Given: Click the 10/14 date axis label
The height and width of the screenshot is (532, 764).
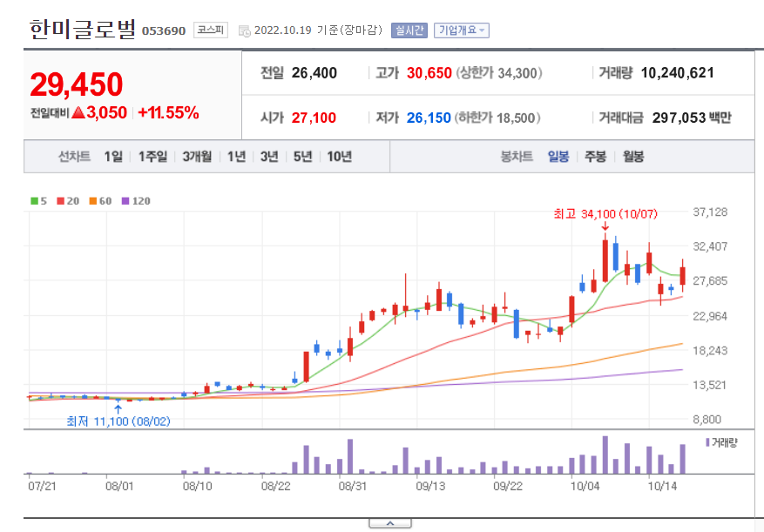Looking at the screenshot, I should click(x=662, y=486).
